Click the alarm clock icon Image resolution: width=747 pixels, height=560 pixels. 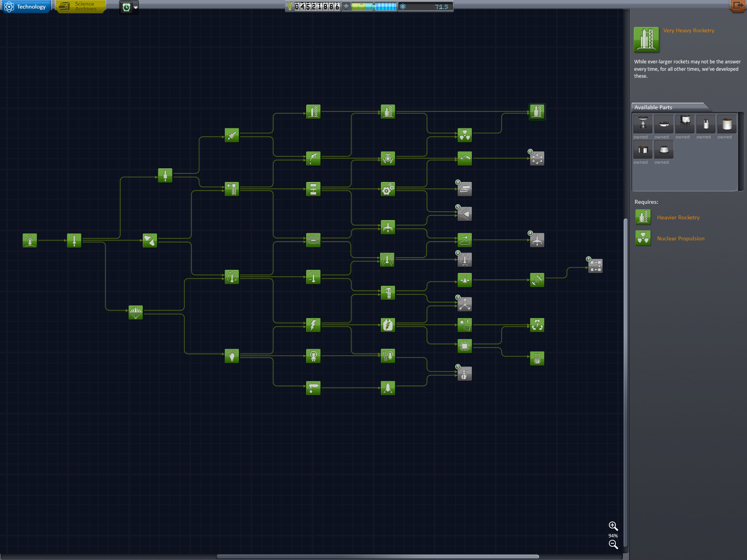tap(126, 7)
